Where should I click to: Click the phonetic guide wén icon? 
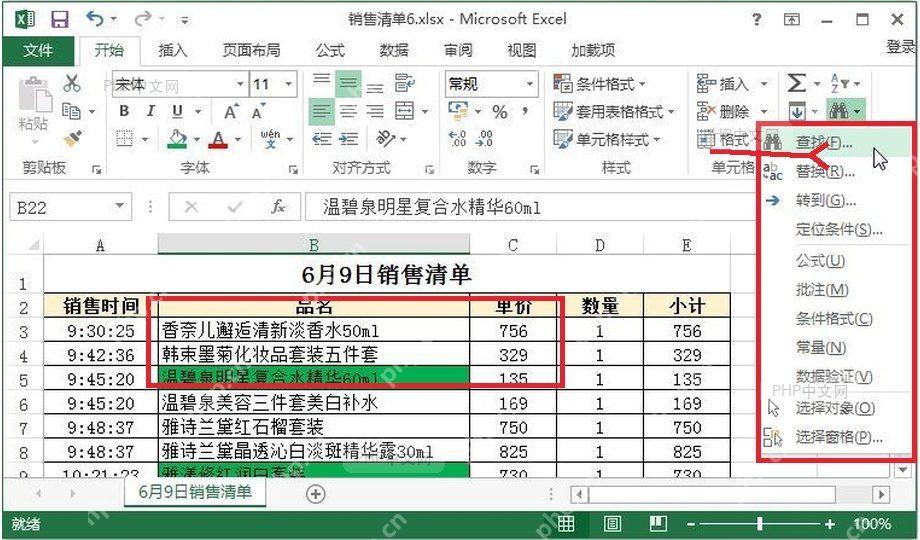click(270, 139)
